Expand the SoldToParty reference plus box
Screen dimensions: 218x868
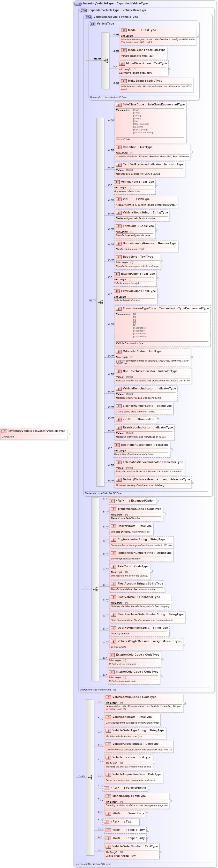coord(147,830)
